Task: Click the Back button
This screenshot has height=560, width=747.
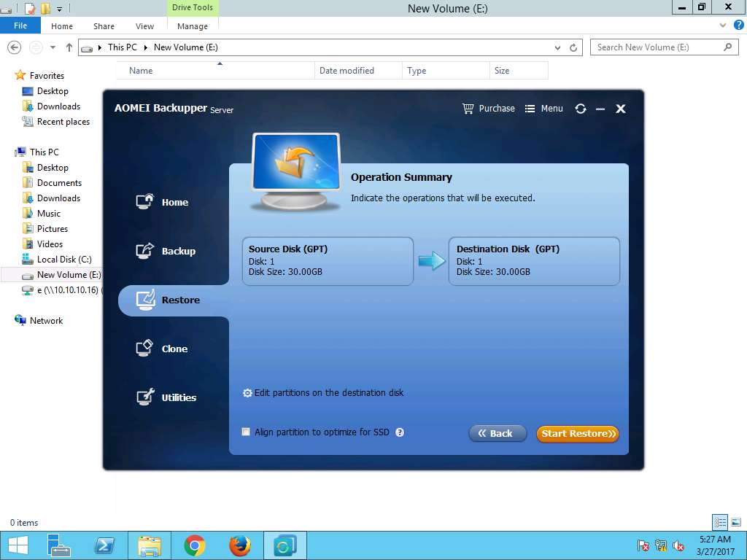Action: pyautogui.click(x=498, y=433)
